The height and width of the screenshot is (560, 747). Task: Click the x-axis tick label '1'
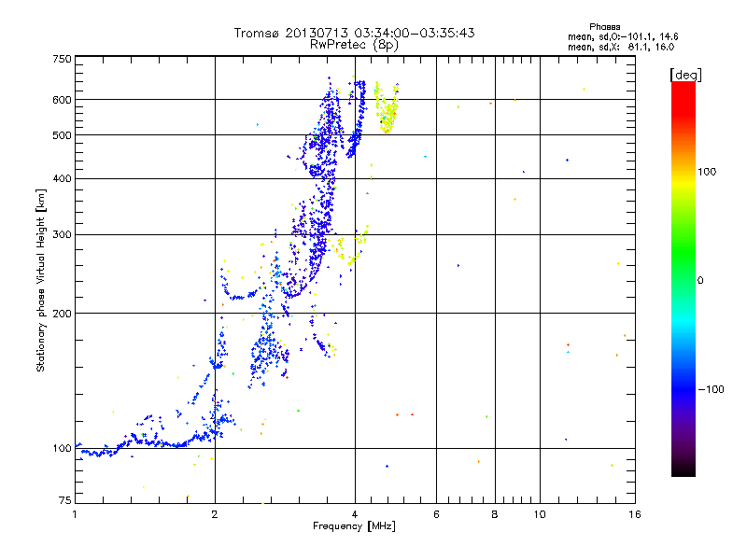coord(75,514)
